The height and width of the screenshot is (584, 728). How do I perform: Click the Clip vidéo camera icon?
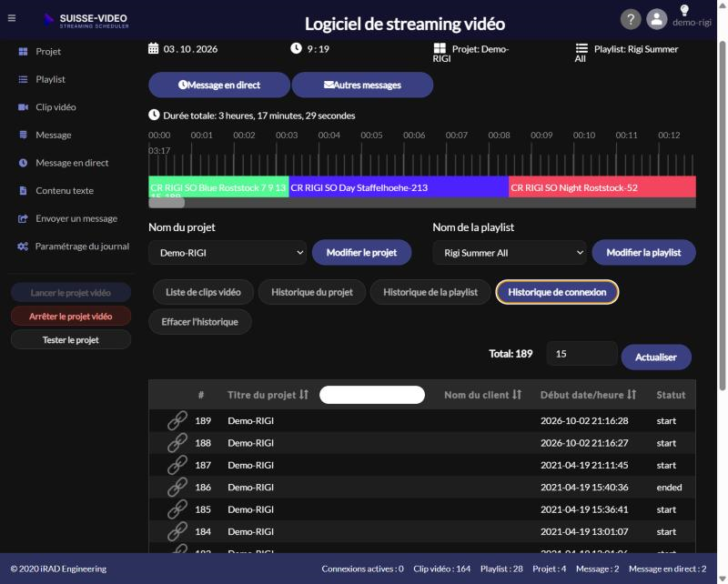23,107
